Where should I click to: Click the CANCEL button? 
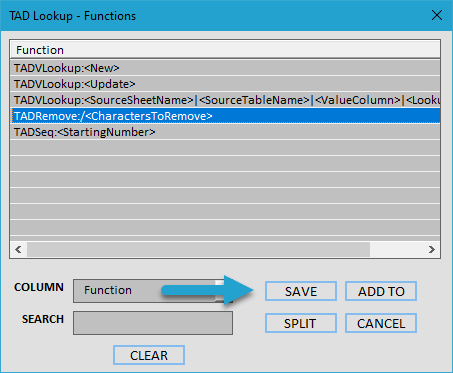(x=381, y=323)
